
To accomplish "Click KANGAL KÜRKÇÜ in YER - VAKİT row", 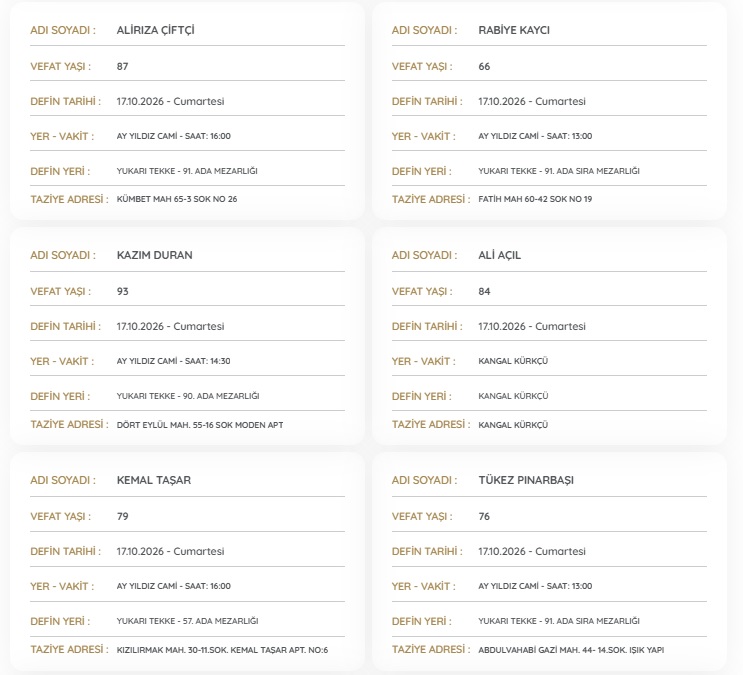I will pos(513,361).
